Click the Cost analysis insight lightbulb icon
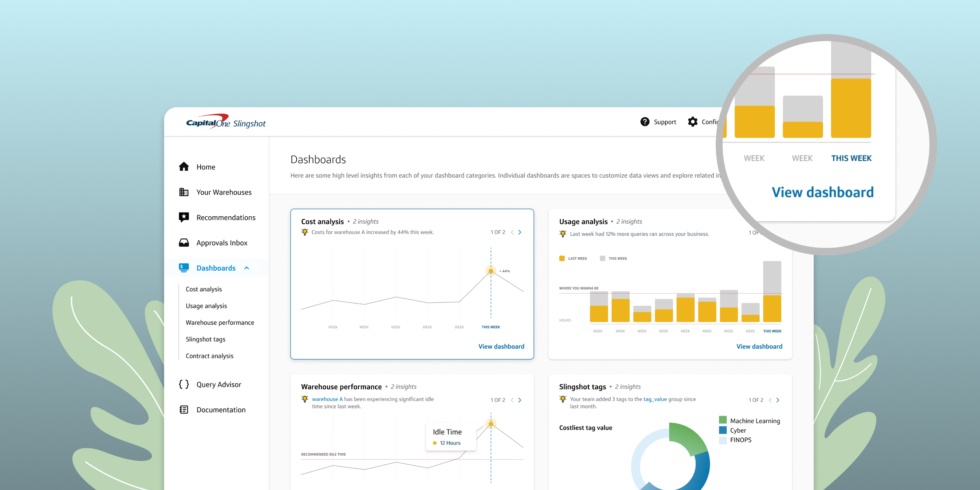Screen dimensions: 980x490 [305, 232]
